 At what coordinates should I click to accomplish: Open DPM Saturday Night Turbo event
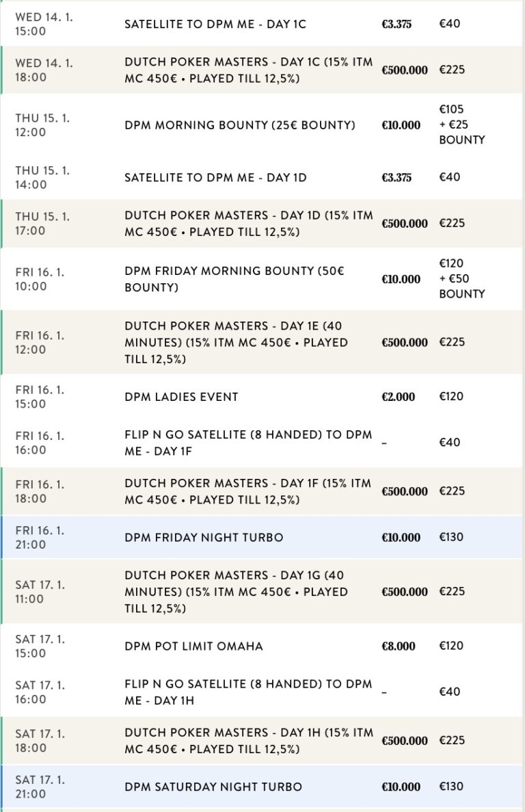213,787
